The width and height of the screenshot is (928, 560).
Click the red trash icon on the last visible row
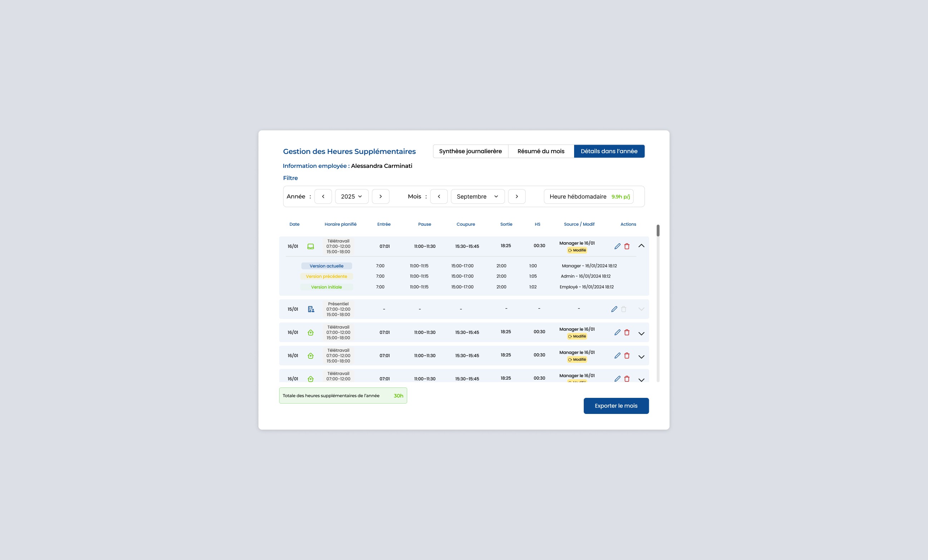pyautogui.click(x=627, y=379)
